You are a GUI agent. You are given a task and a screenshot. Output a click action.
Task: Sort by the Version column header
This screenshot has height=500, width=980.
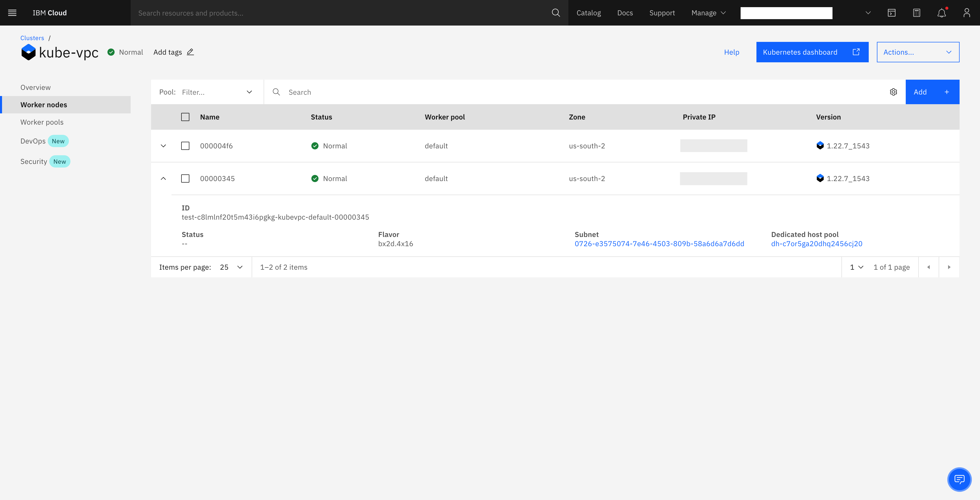click(828, 117)
